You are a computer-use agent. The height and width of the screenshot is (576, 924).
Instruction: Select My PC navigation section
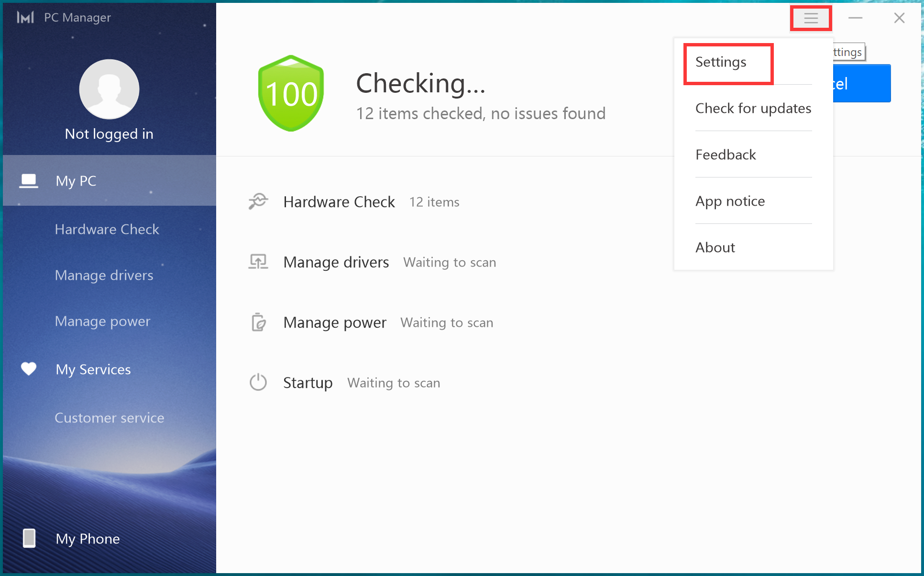tap(109, 180)
